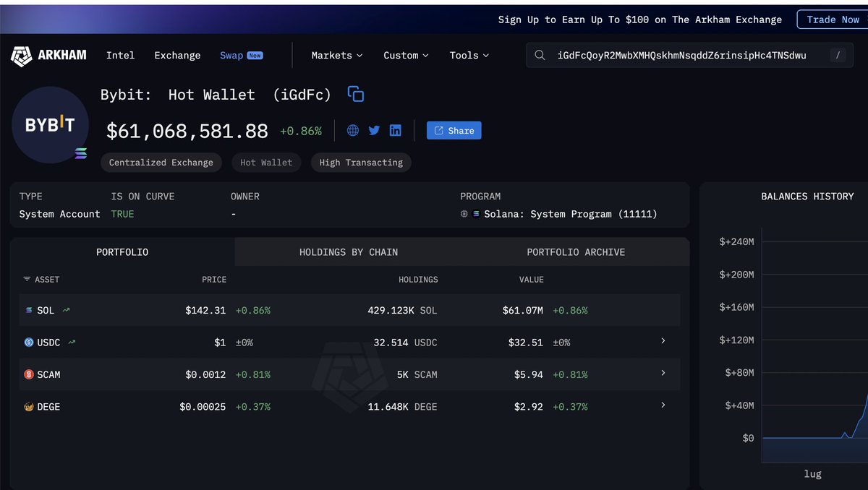The width and height of the screenshot is (868, 490).
Task: Click the USDC trend chart icon
Action: pyautogui.click(x=72, y=343)
